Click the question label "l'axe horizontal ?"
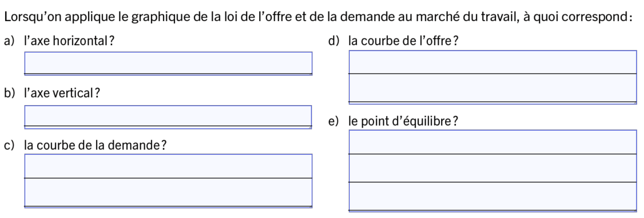 (x=69, y=41)
